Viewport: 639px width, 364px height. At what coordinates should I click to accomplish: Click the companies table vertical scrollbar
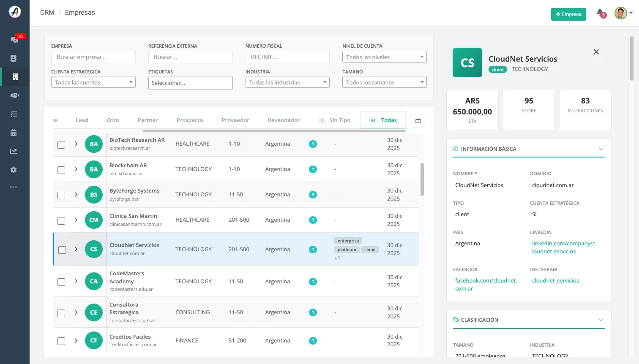(x=422, y=179)
